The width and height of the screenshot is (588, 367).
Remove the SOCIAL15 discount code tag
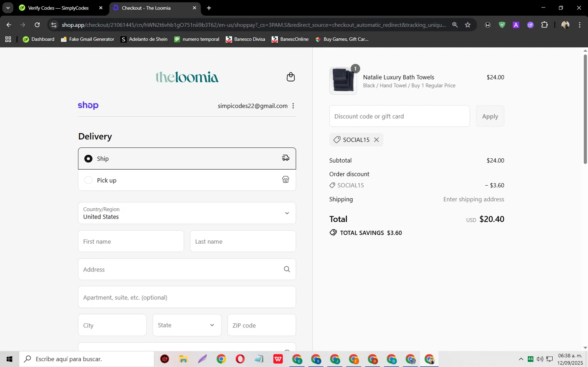coord(377,140)
